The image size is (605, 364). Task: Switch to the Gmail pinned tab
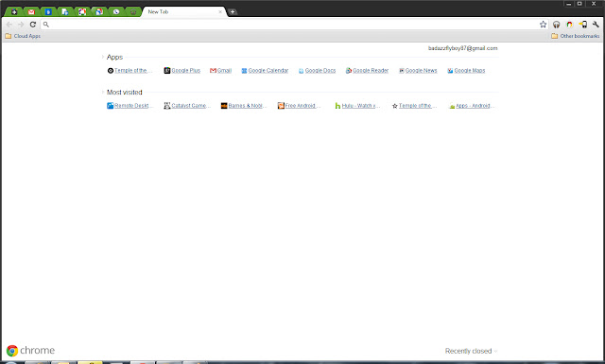point(31,12)
